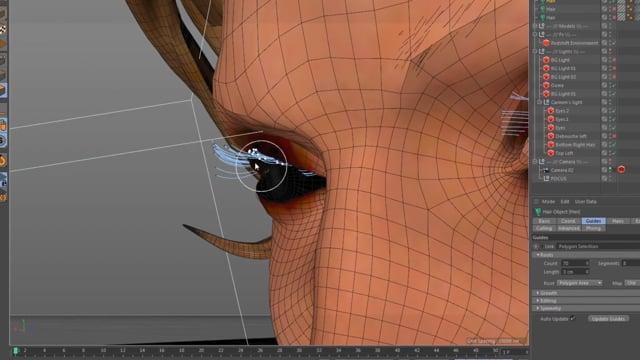
Task: Click the FOCUS null object icon
Action: pos(546,178)
